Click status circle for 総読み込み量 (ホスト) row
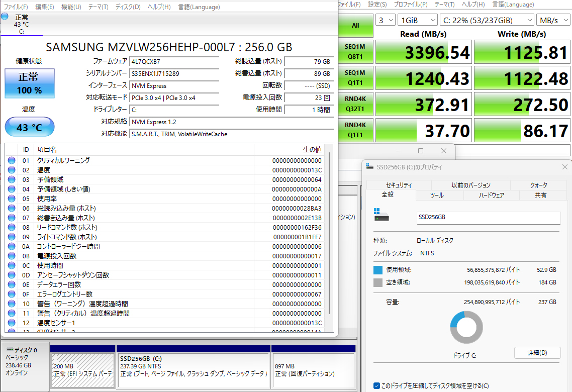572x392 pixels. click(x=12, y=208)
